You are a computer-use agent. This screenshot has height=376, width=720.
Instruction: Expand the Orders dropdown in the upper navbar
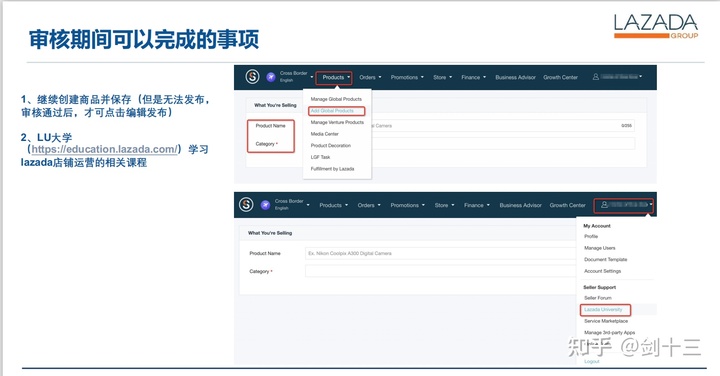tap(370, 78)
